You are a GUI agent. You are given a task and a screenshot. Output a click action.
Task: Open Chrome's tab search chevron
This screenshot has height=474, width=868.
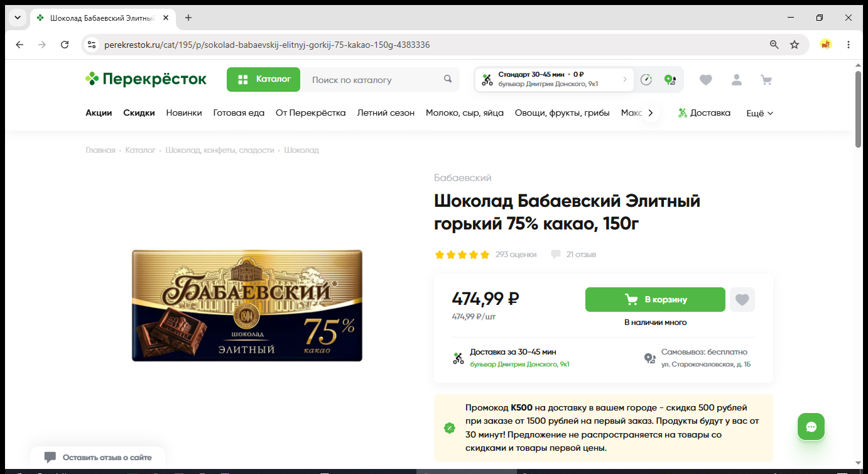tap(17, 18)
